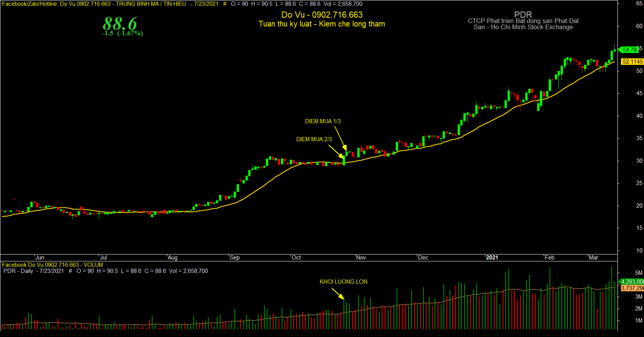This screenshot has height=337, width=644.
Task: Click the Sep label on the date axis
Action: click(x=234, y=258)
